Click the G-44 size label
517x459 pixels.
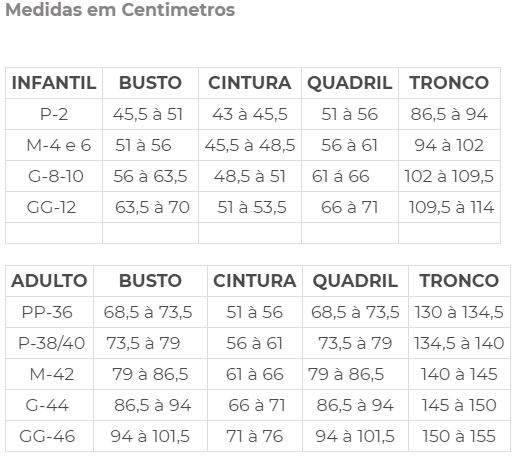click(x=47, y=405)
